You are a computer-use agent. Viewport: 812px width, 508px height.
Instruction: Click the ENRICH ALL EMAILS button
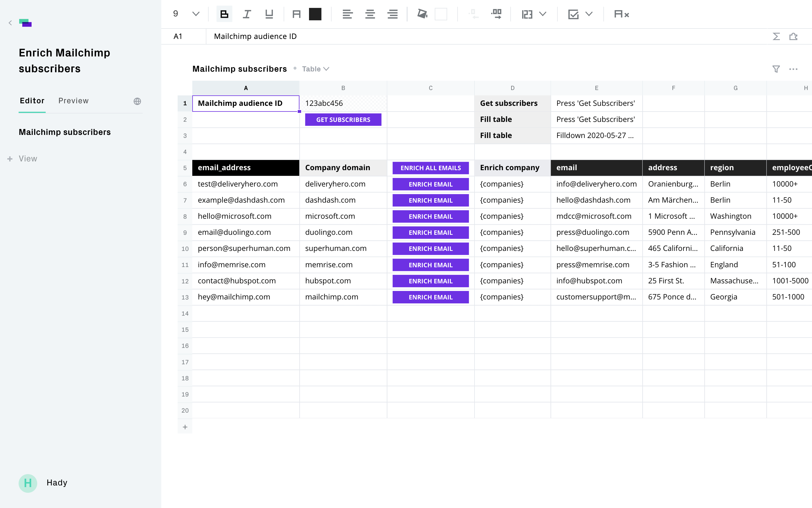[x=431, y=168]
